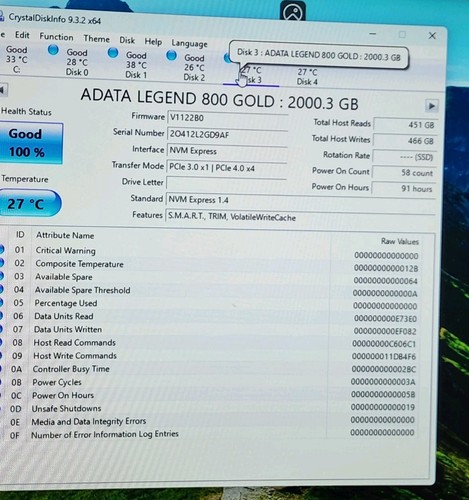This screenshot has height=500, width=469.
Task: Select Disk 3 tab
Action: tap(251, 76)
